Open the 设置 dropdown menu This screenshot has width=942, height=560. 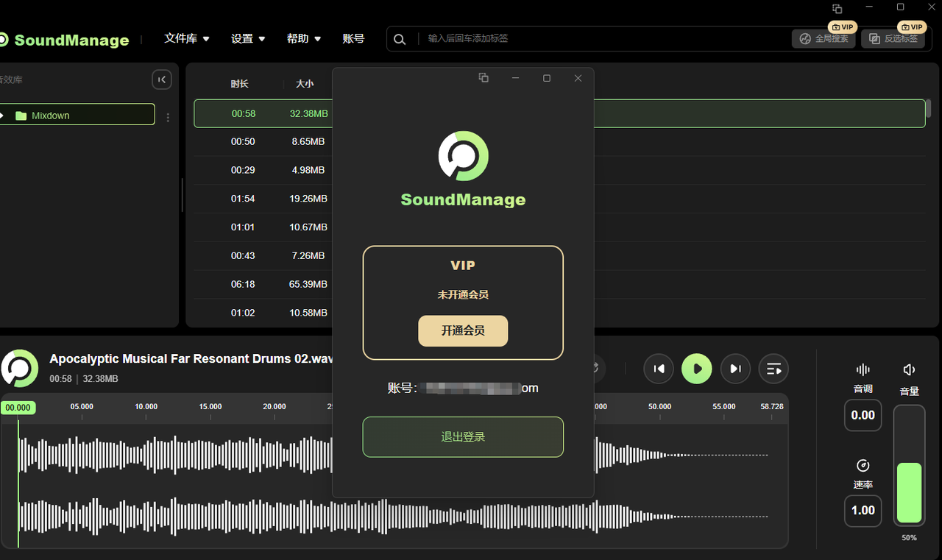tap(248, 38)
